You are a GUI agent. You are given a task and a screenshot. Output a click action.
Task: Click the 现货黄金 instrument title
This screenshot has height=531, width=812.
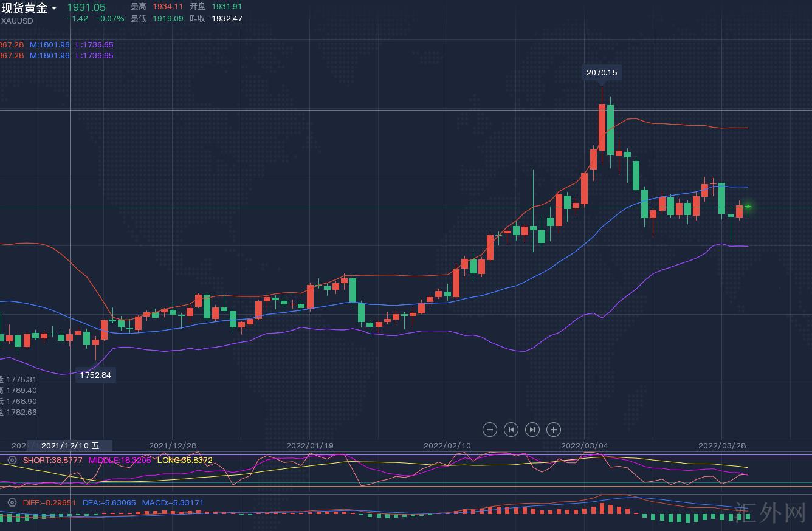24,8
